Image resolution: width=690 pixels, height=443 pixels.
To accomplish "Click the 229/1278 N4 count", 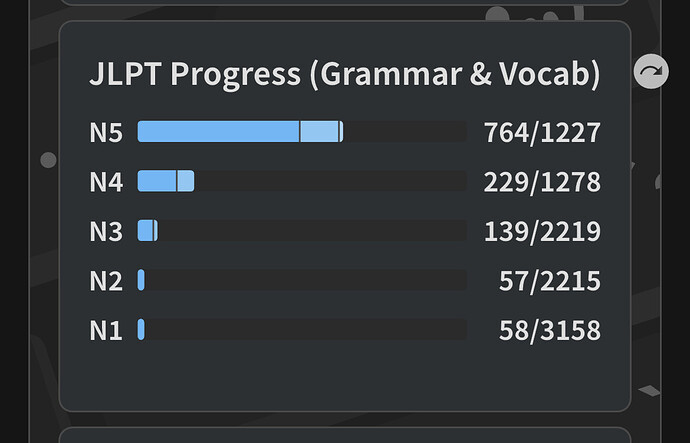I will (x=542, y=182).
